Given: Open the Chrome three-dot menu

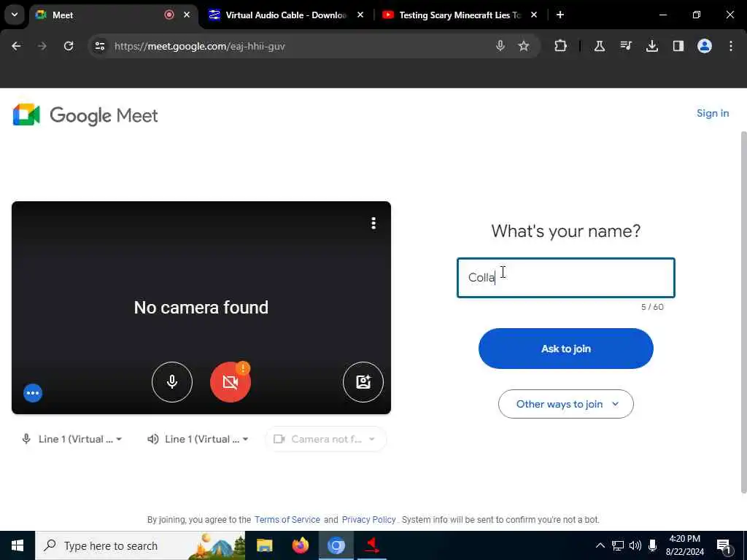Looking at the screenshot, I should (x=731, y=46).
